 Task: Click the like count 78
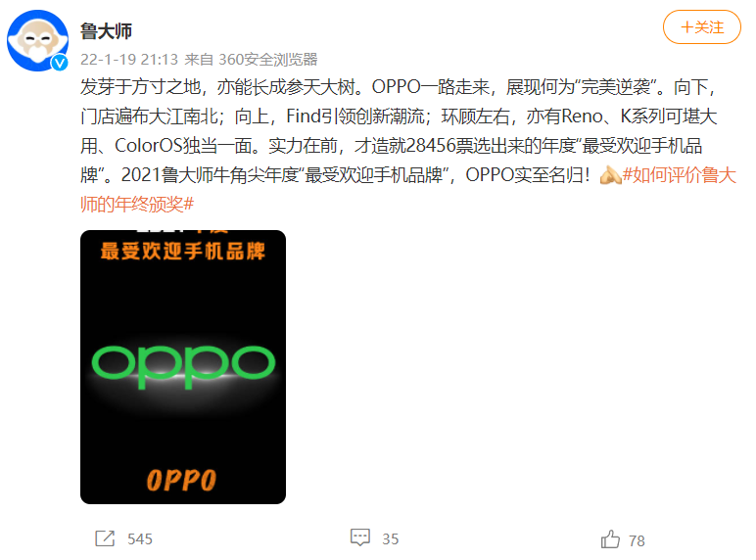[x=637, y=540]
